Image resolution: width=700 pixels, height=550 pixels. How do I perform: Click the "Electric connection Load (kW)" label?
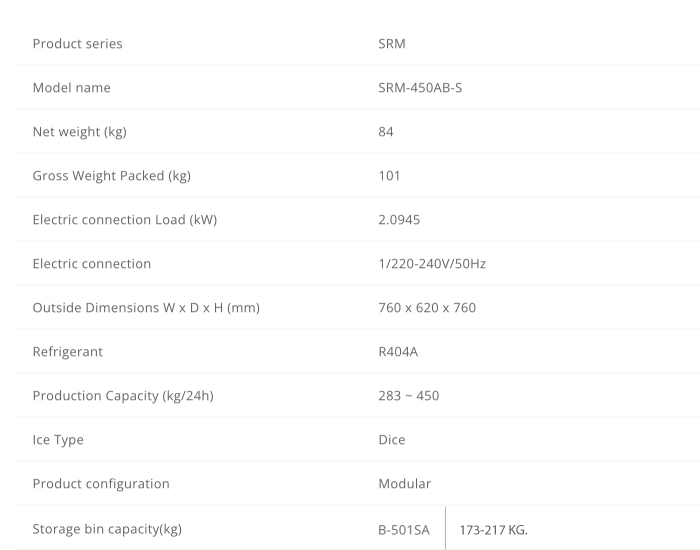tap(125, 220)
